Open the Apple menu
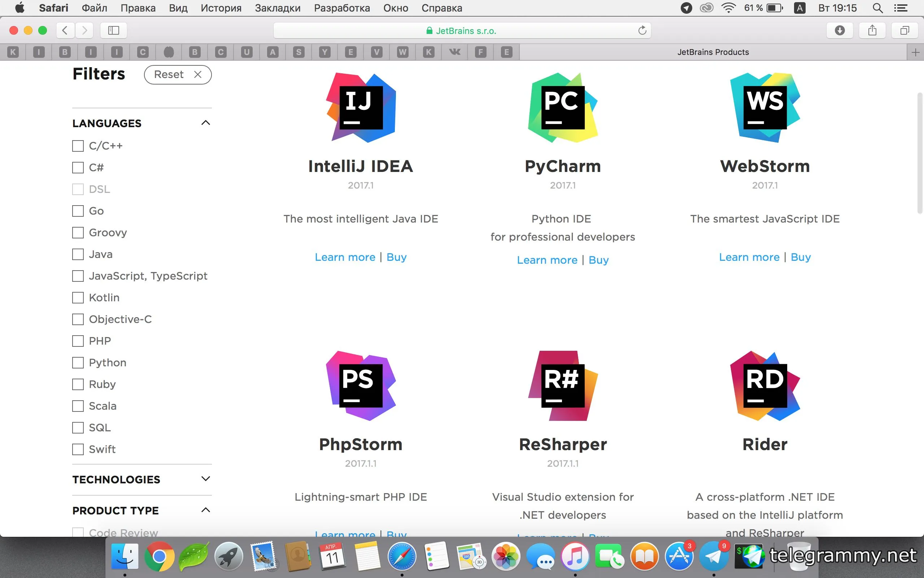Viewport: 924px width, 578px height. coord(19,8)
